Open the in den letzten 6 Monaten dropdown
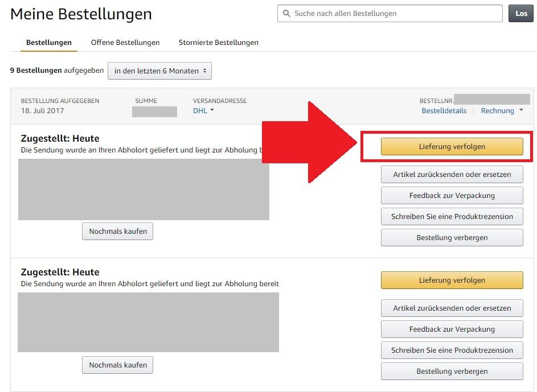This screenshot has width=537, height=392. pos(159,71)
